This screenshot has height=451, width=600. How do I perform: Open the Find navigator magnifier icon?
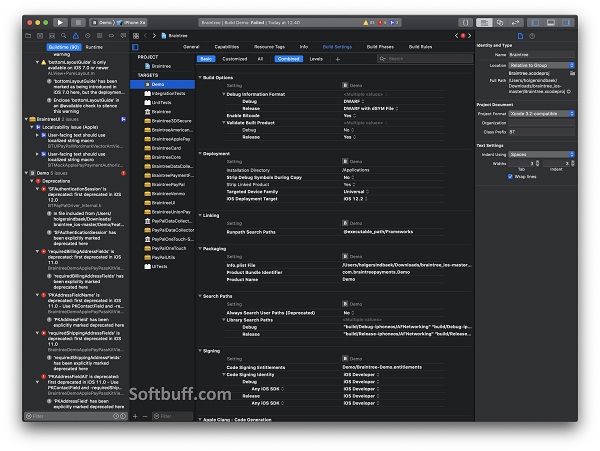pos(64,36)
